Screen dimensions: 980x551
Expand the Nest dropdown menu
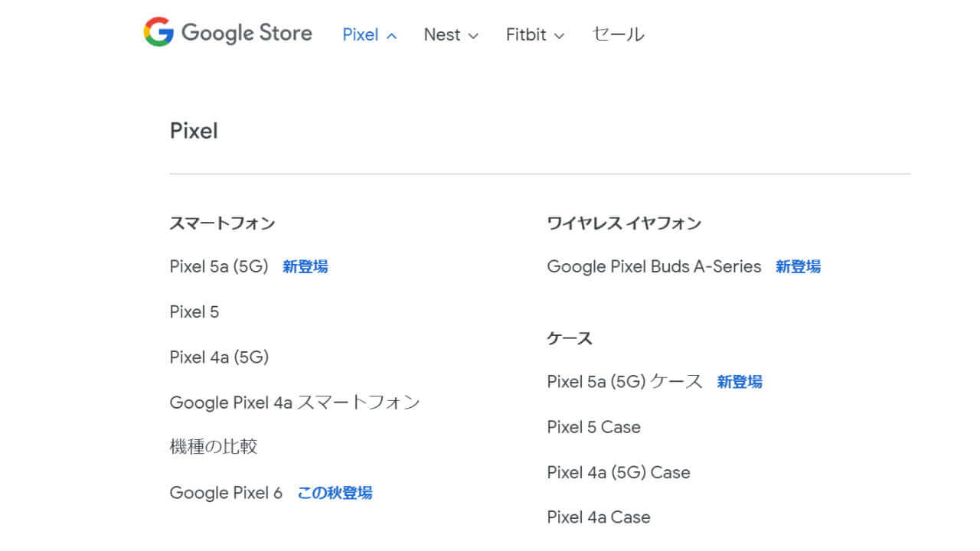click(x=451, y=34)
